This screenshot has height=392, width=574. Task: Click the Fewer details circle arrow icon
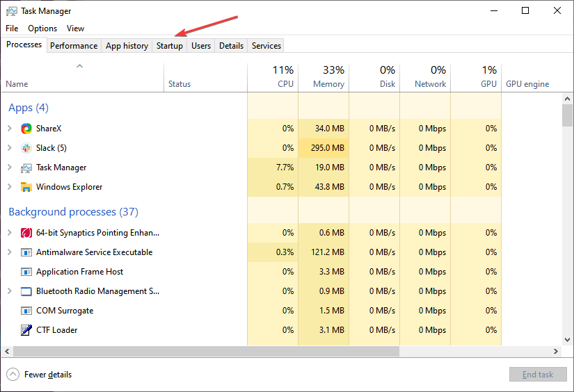(x=13, y=374)
